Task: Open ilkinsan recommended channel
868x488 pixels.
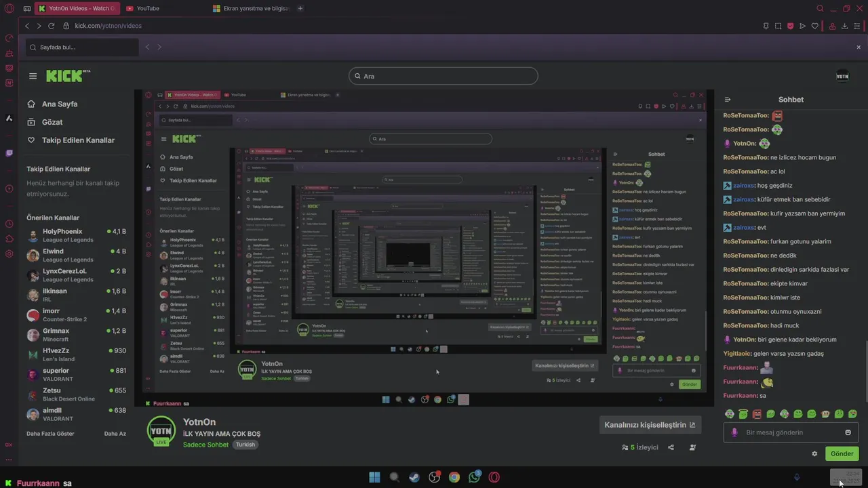Action: tap(76, 295)
